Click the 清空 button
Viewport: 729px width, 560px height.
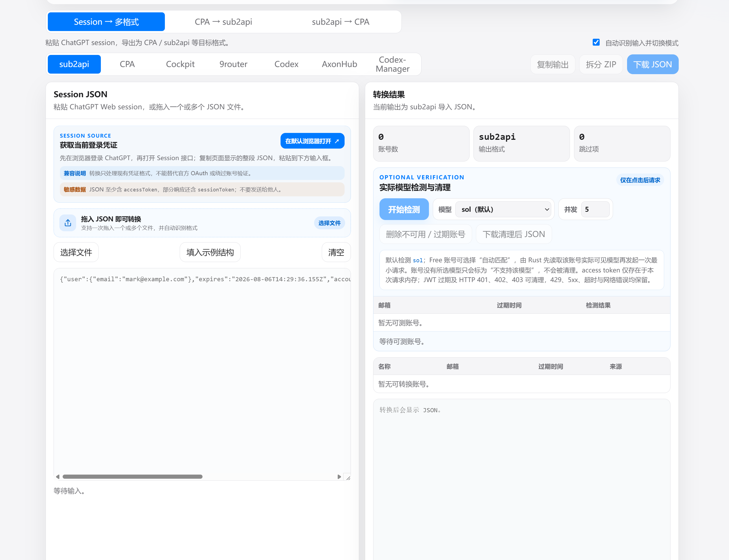336,252
